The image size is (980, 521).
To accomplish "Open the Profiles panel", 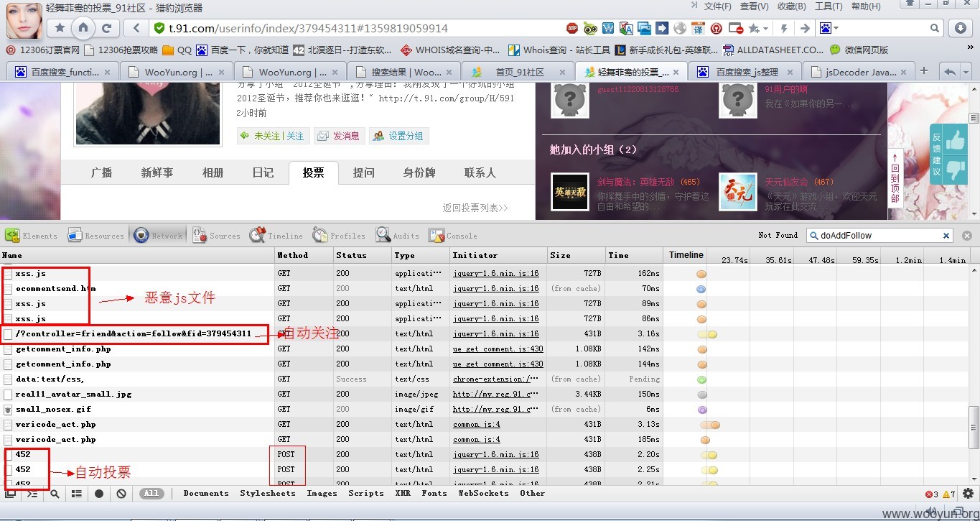I will pos(339,236).
